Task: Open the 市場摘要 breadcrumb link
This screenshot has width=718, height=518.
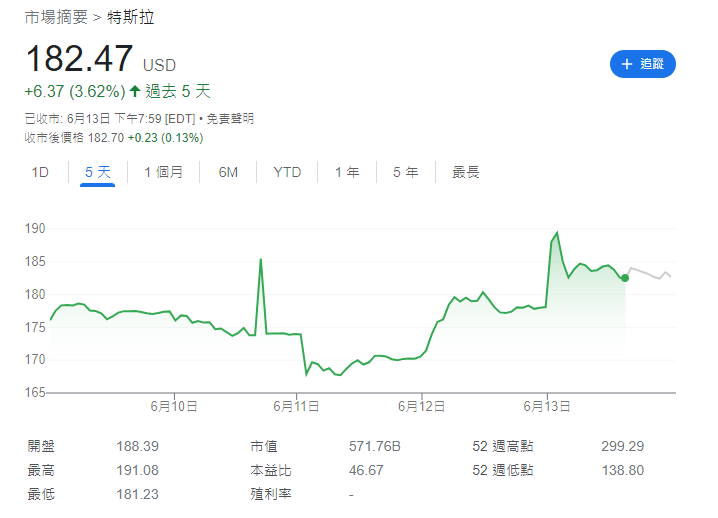Action: click(x=56, y=17)
